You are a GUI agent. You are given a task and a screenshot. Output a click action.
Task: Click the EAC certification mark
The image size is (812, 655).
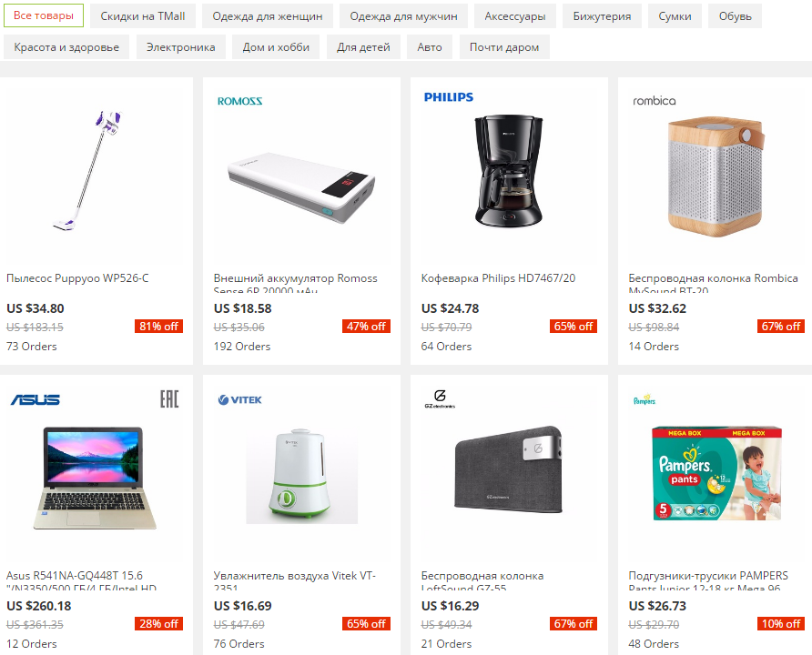click(x=168, y=399)
